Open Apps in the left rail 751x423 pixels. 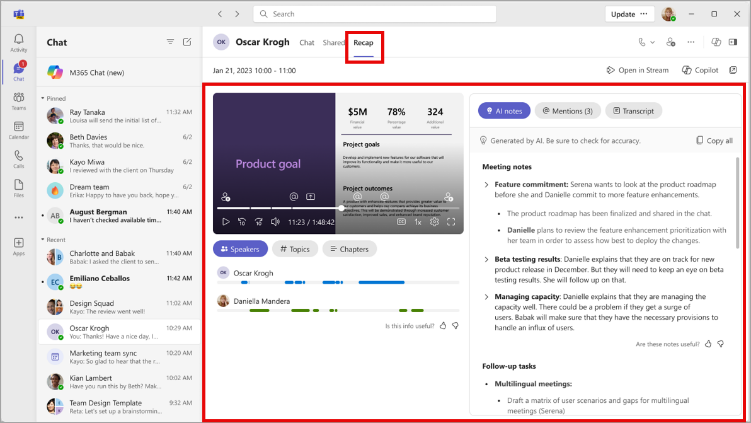click(x=19, y=246)
